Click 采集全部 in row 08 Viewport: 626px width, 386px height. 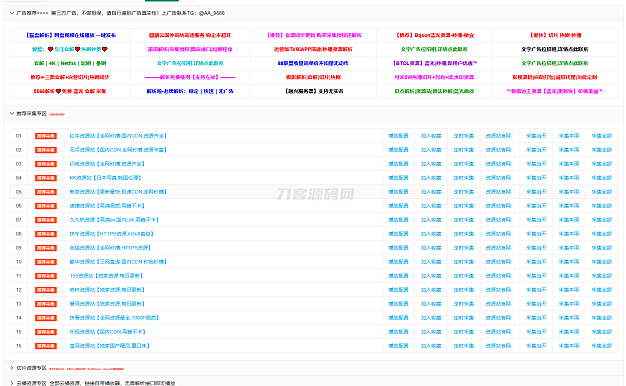[x=601, y=234]
